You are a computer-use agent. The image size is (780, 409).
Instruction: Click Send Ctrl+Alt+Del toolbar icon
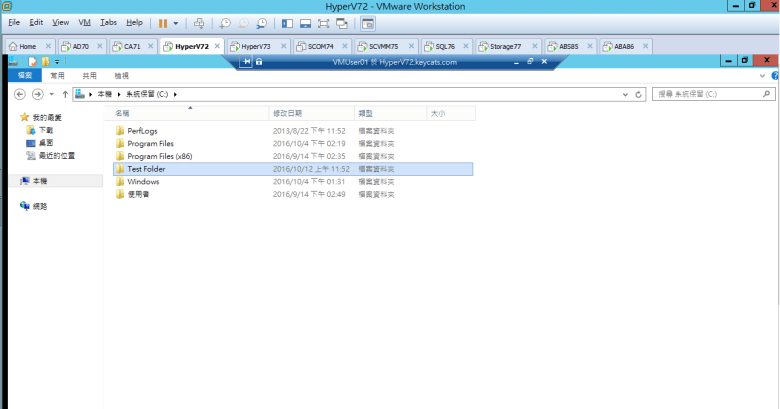pos(199,22)
